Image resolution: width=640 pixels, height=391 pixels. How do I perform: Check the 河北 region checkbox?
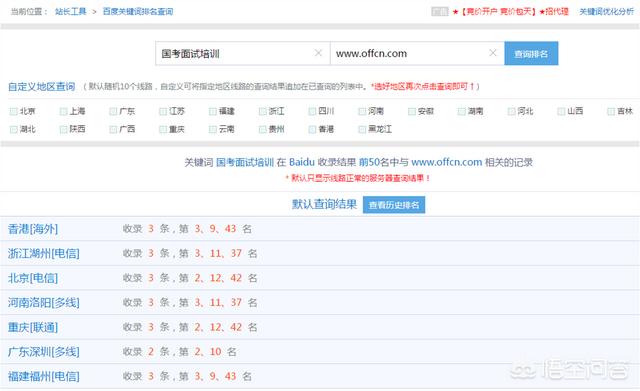point(511,111)
